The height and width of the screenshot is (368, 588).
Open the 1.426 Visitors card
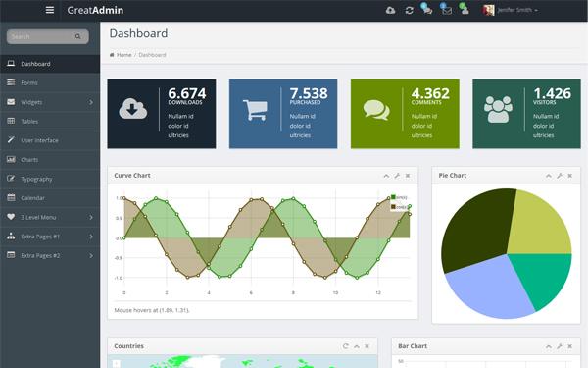coord(526,114)
